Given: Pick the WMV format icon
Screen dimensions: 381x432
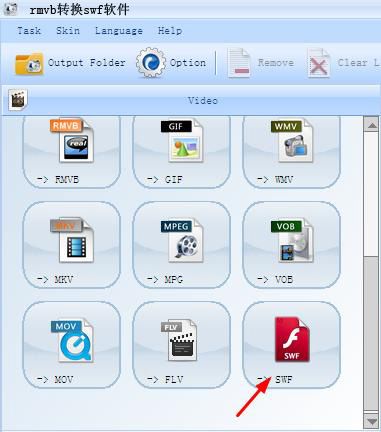Looking at the screenshot, I should (292, 141).
